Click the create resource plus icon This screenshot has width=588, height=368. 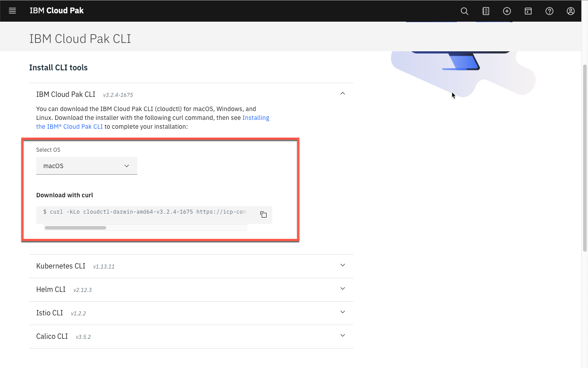507,11
